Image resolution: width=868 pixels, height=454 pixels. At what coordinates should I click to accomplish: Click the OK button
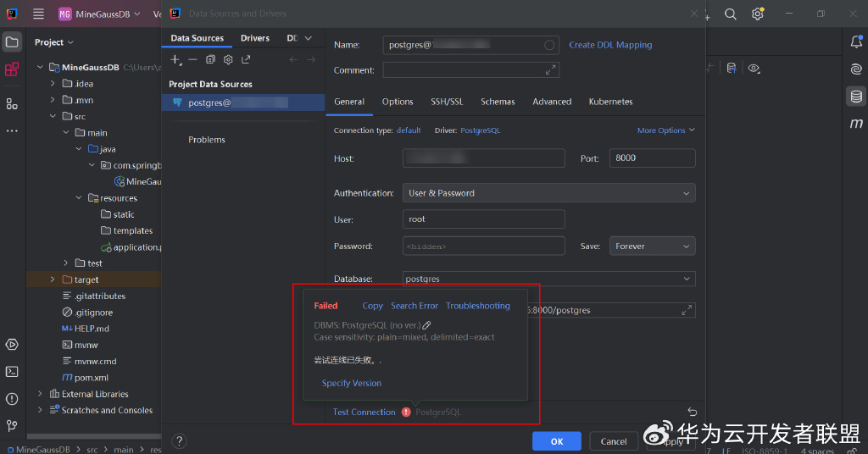(557, 441)
